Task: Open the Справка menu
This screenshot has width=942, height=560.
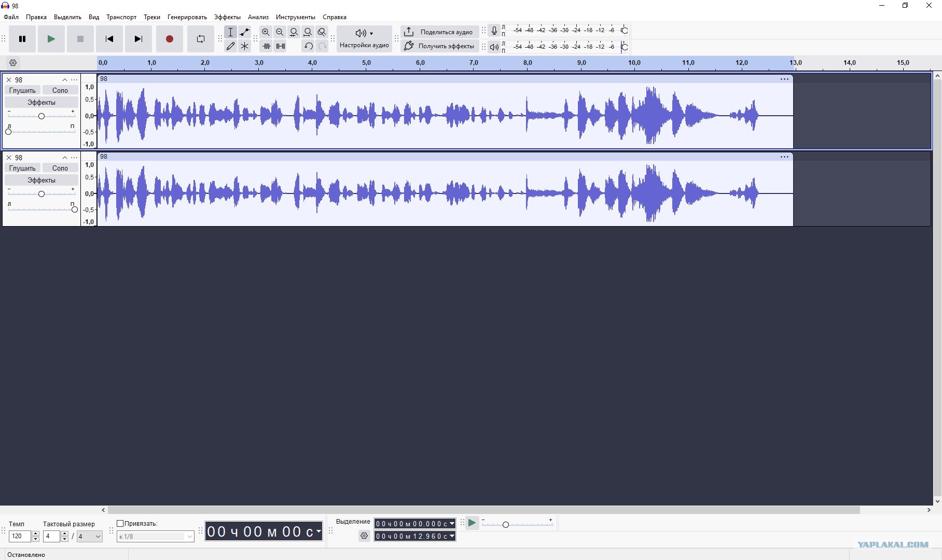Action: (335, 17)
